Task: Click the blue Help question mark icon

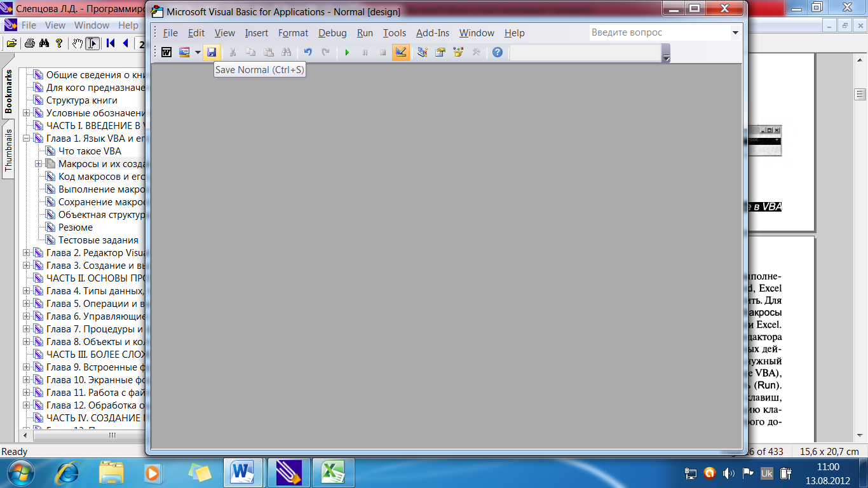Action: pyautogui.click(x=497, y=52)
